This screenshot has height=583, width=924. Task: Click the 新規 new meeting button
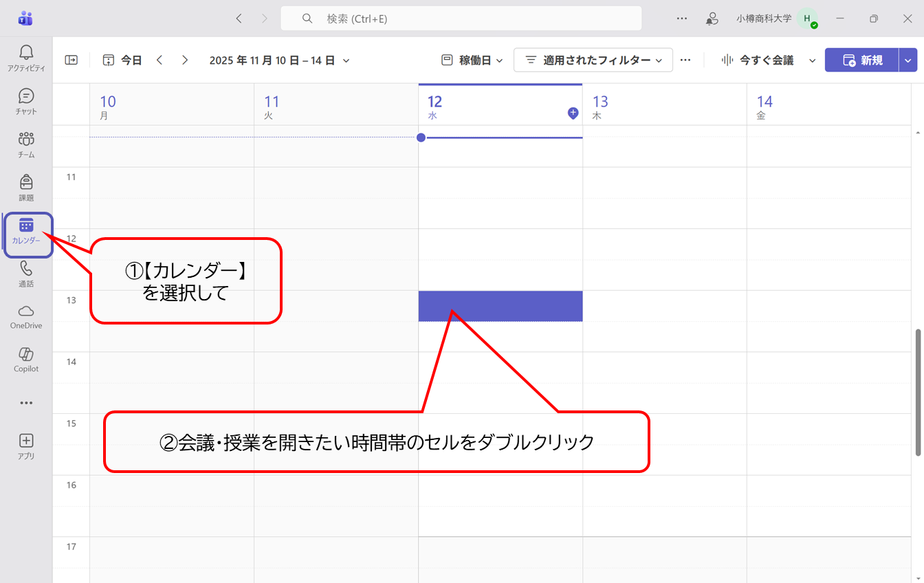coord(862,60)
